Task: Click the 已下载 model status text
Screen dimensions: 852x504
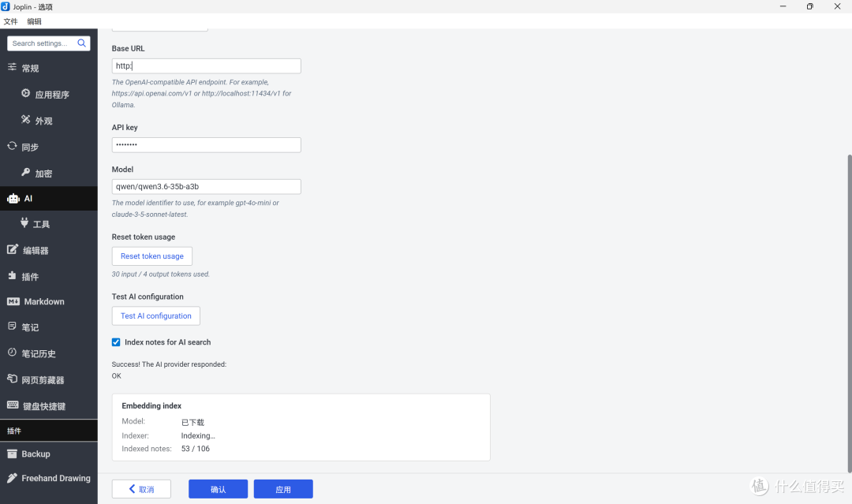Action: (193, 422)
